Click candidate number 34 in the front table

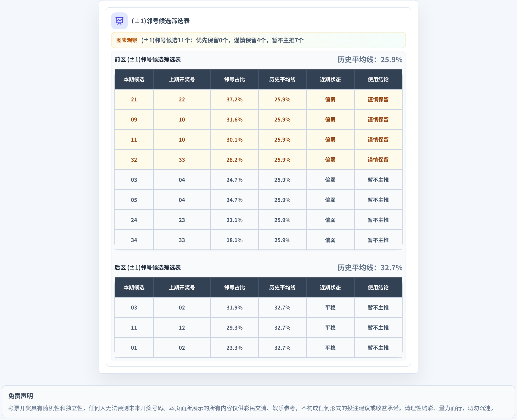(134, 240)
